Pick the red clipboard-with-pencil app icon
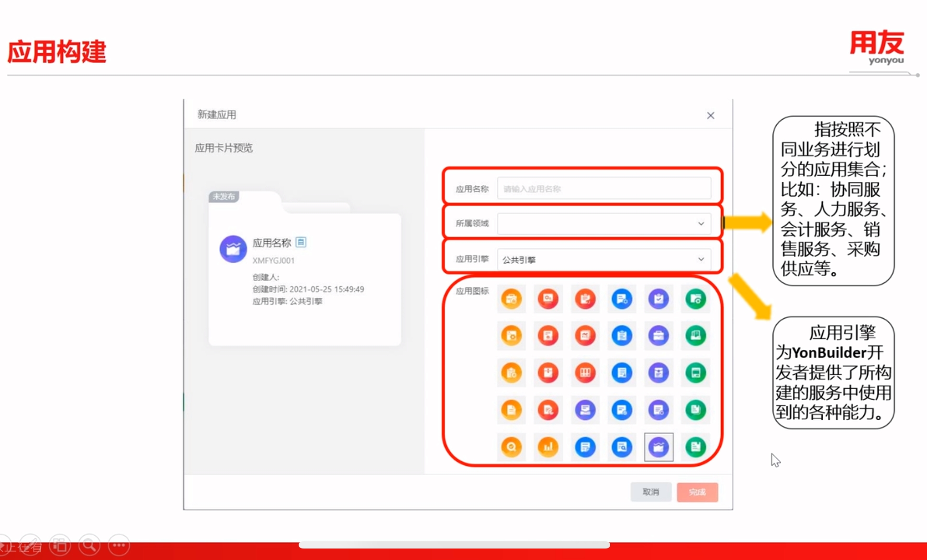The image size is (927, 560). (585, 299)
